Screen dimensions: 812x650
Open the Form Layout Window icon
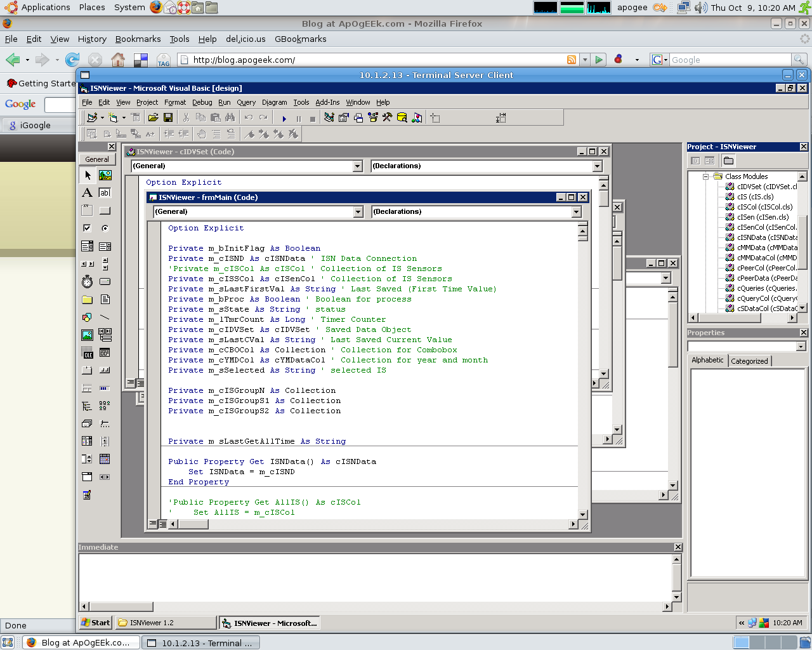358,117
